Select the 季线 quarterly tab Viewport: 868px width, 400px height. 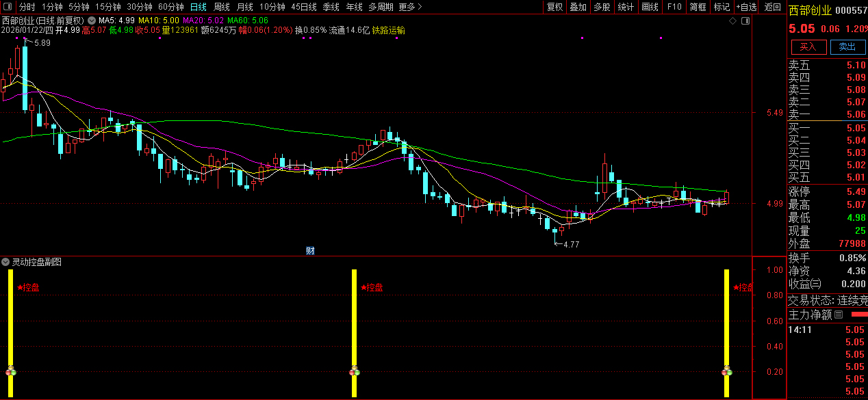331,7
